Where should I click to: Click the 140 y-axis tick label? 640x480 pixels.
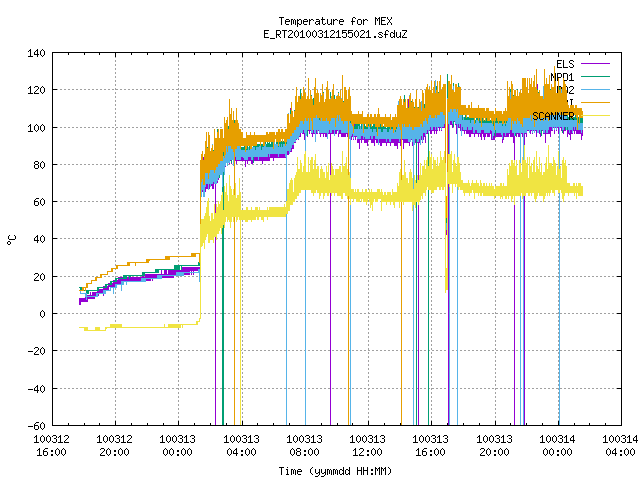click(36, 53)
